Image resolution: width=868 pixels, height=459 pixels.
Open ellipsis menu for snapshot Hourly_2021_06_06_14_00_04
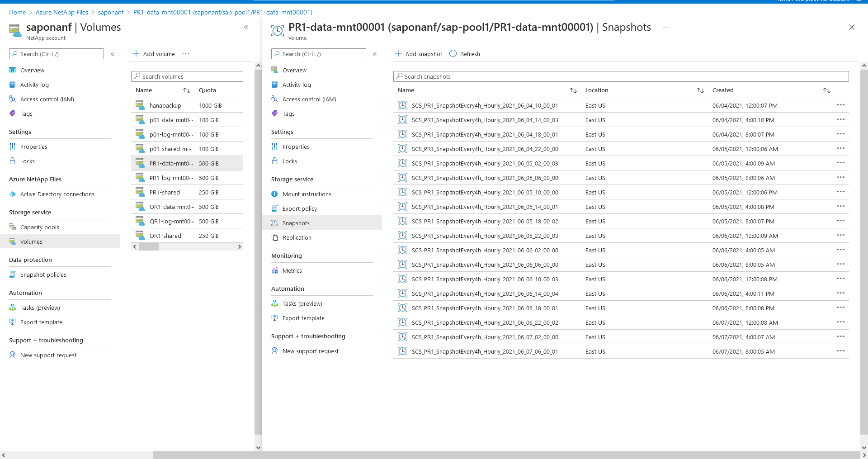840,293
